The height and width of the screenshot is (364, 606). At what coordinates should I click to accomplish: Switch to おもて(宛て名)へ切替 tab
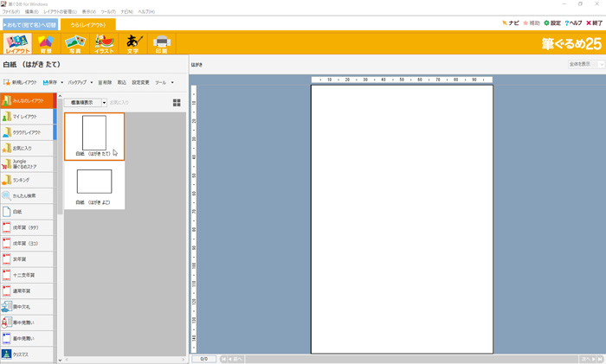pyautogui.click(x=29, y=25)
